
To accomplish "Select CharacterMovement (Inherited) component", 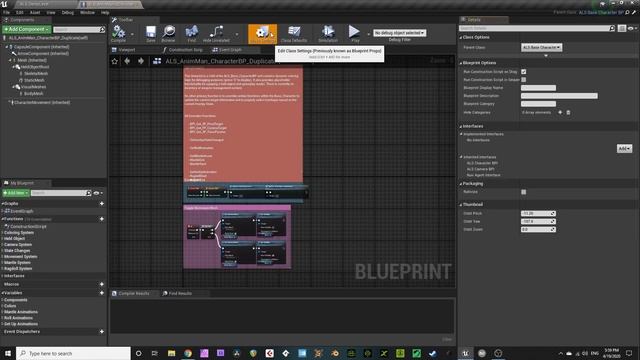I will [x=41, y=102].
